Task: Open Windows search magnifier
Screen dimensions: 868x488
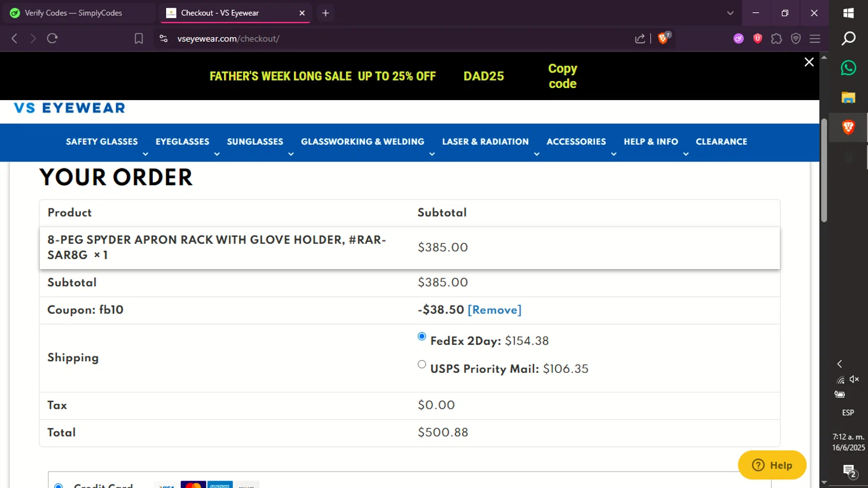Action: tap(848, 39)
